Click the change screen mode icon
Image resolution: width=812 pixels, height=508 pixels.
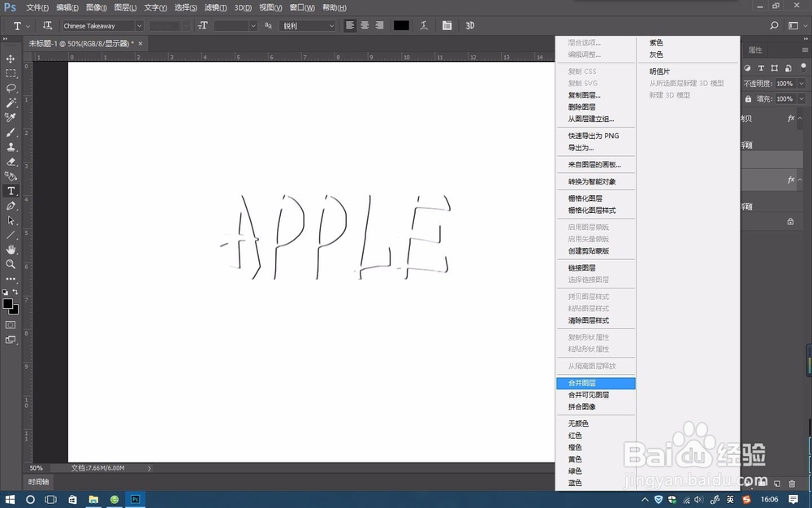11,340
